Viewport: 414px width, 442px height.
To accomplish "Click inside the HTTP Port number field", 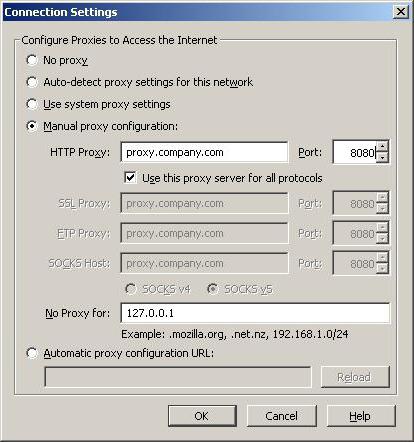I will [354, 152].
